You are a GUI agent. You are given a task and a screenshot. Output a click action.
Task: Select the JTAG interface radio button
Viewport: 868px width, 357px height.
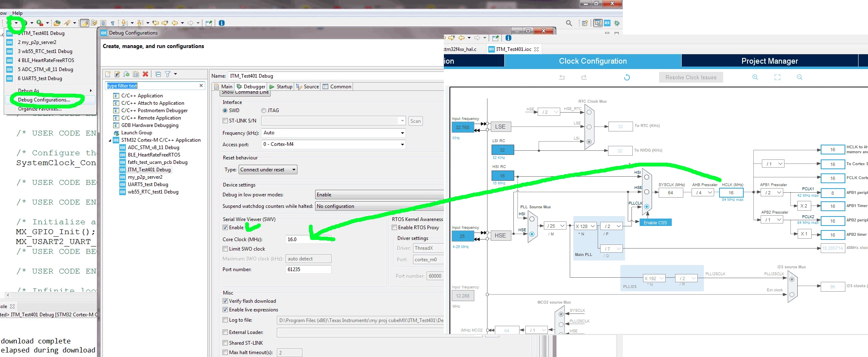(x=264, y=111)
